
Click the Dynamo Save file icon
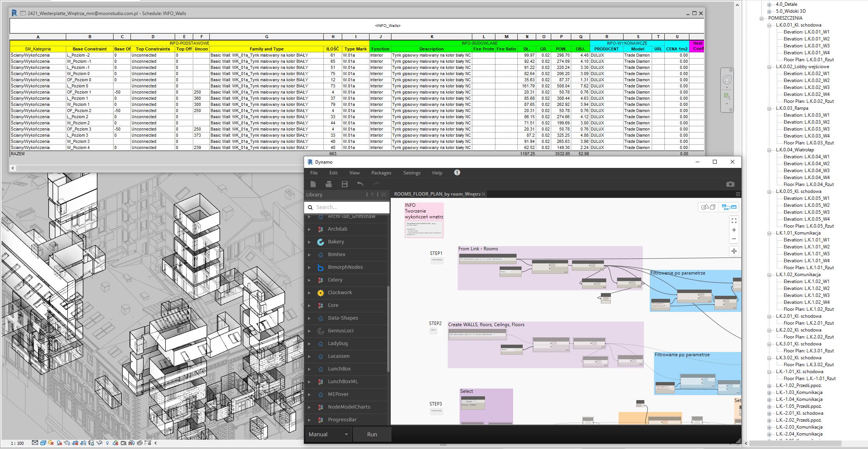(345, 184)
